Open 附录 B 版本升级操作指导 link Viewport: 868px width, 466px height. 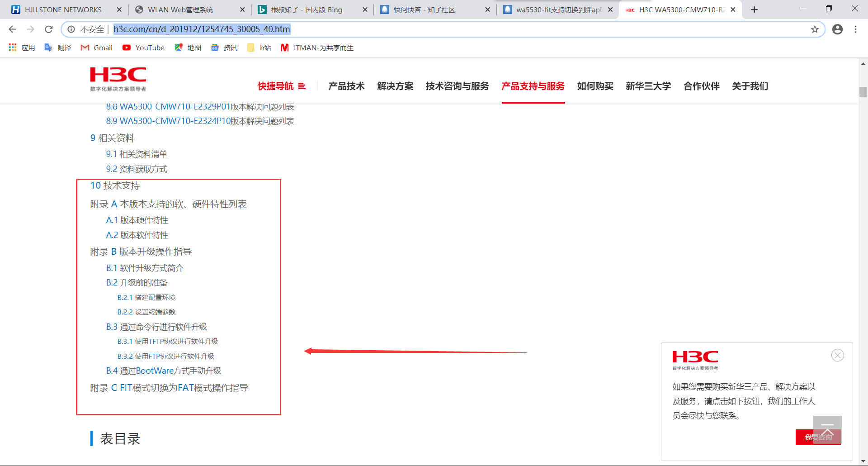coord(141,252)
